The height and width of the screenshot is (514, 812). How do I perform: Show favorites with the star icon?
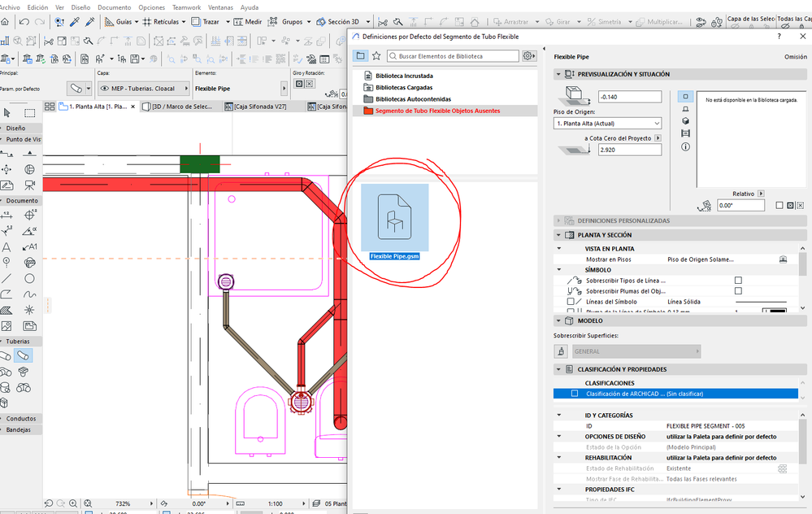[376, 56]
